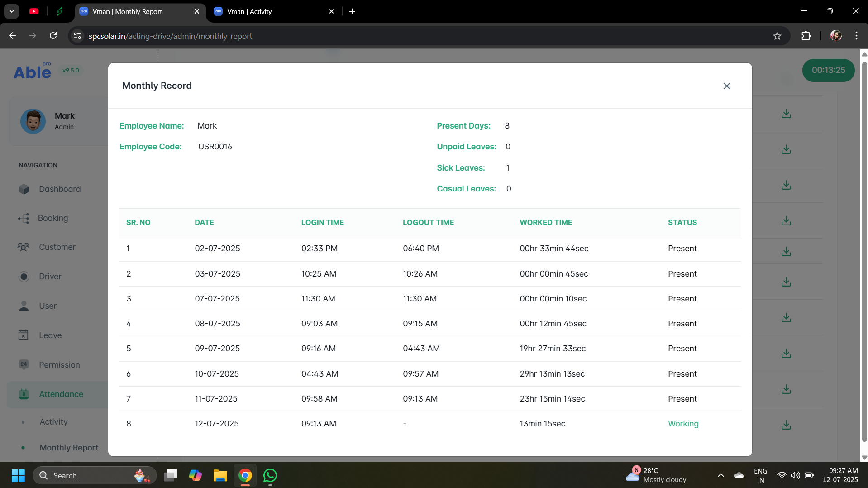The image size is (868, 488).
Task: Bookmark this page with star icon
Action: [x=777, y=36]
